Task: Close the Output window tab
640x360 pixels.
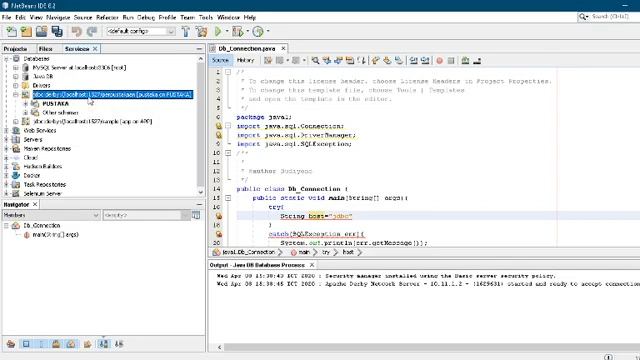Action: pyautogui.click(x=312, y=265)
